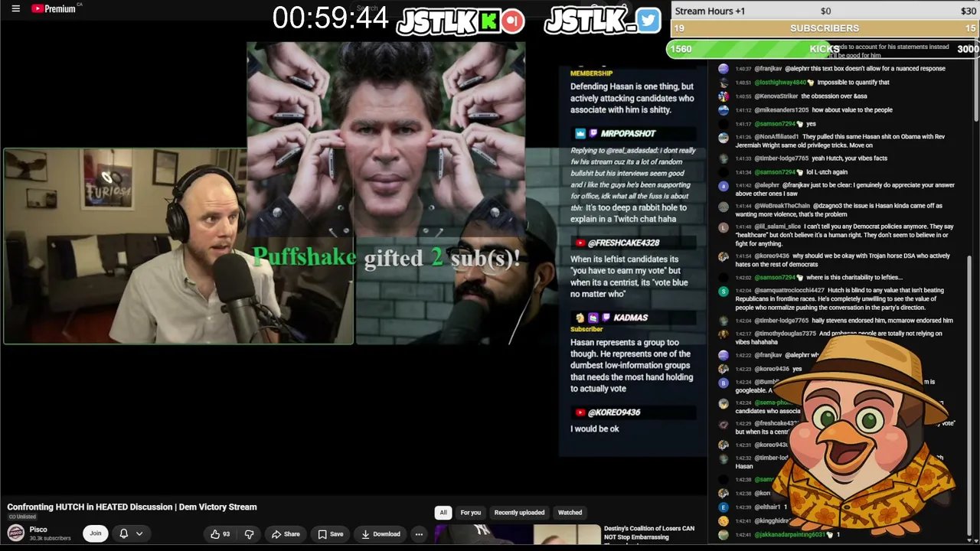Dislike this video
Screen dimensions: 980x551
tap(249, 534)
